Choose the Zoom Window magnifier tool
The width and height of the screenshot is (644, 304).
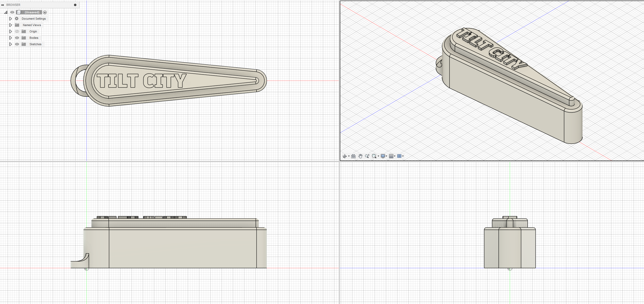374,156
